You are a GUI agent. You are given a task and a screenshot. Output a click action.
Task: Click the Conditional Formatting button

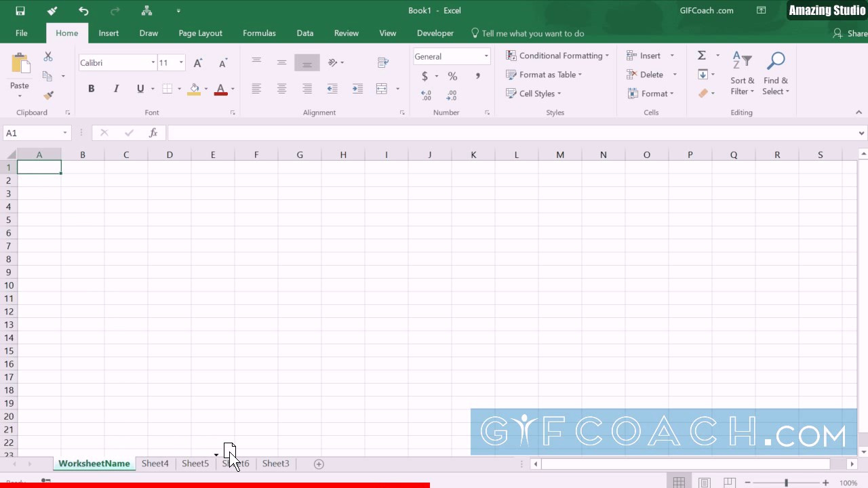[556, 55]
